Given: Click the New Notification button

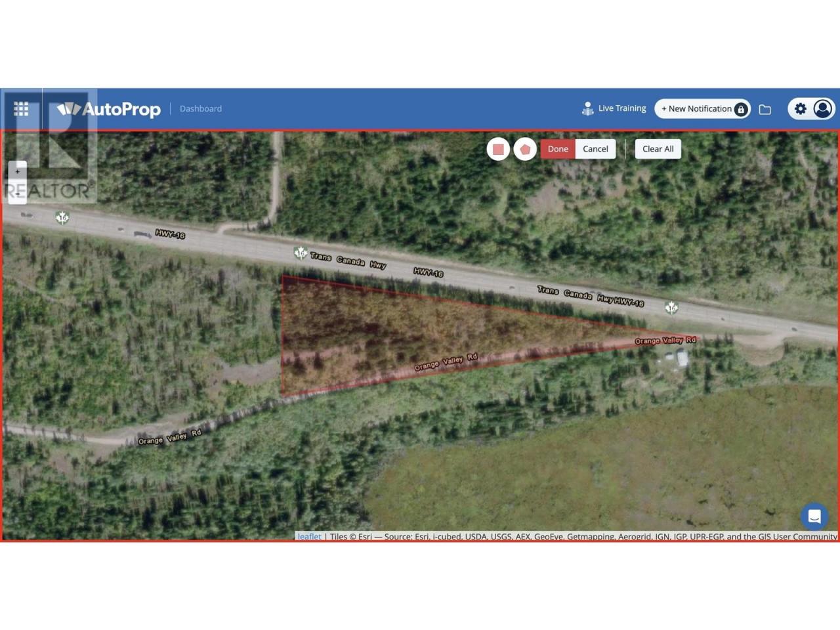Looking at the screenshot, I should point(696,109).
